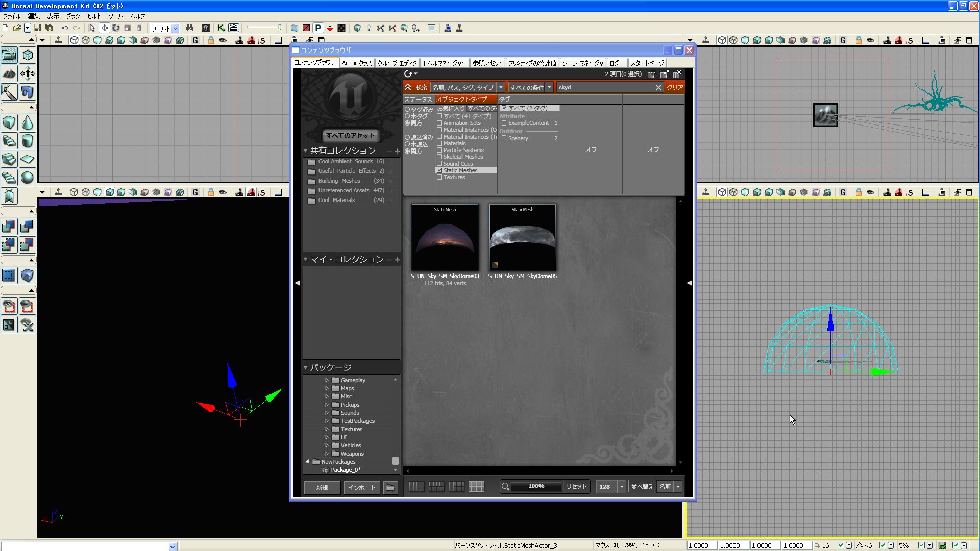Select the translate move widget tool
Viewport: 980px width, 551px height.
pos(104,28)
